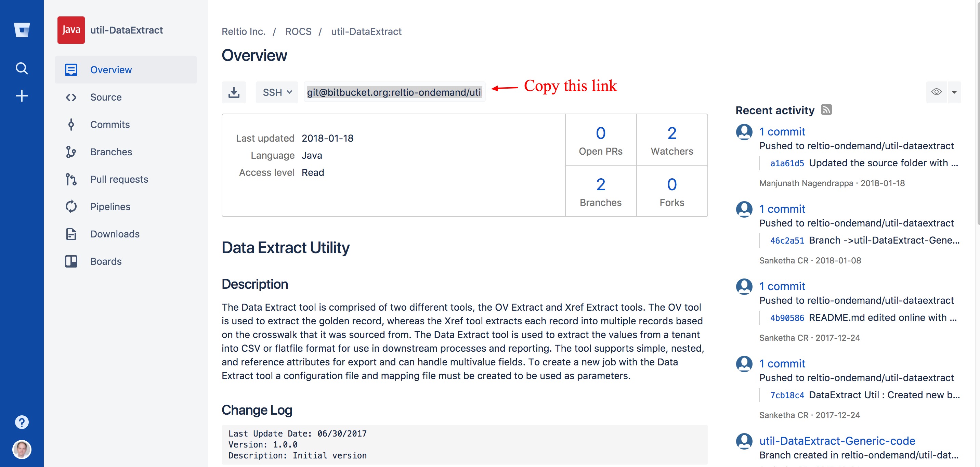The height and width of the screenshot is (467, 980).
Task: Click the util-DataExtract breadcrumb link
Action: [x=366, y=31]
